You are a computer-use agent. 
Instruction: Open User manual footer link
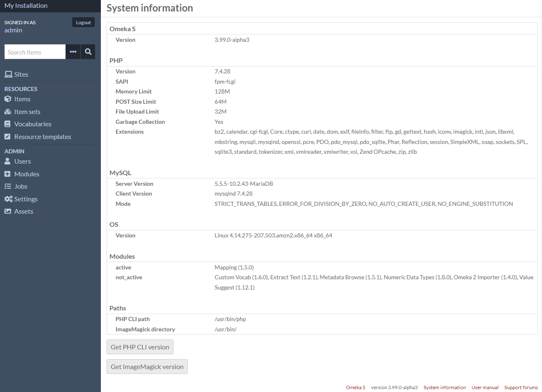click(x=485, y=387)
